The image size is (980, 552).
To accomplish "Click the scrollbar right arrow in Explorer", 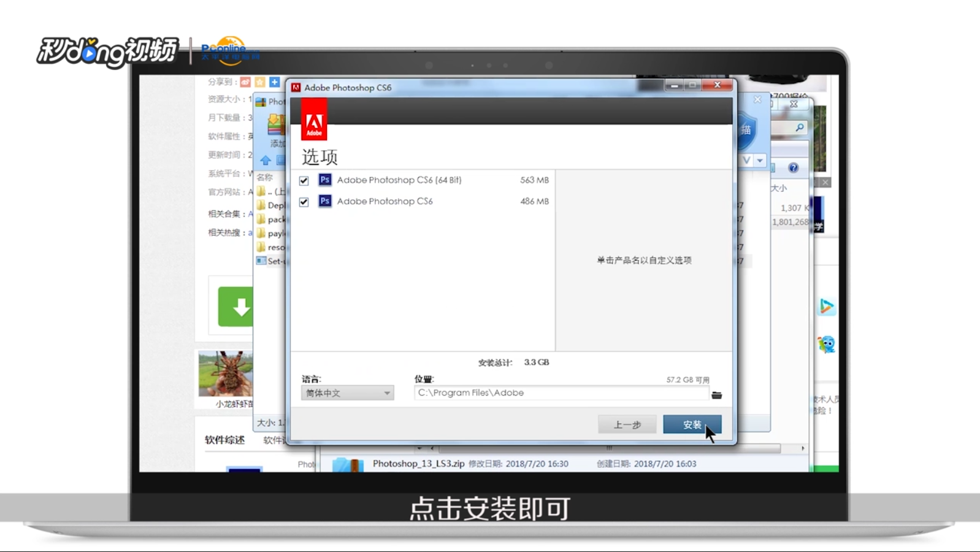I will point(803,448).
